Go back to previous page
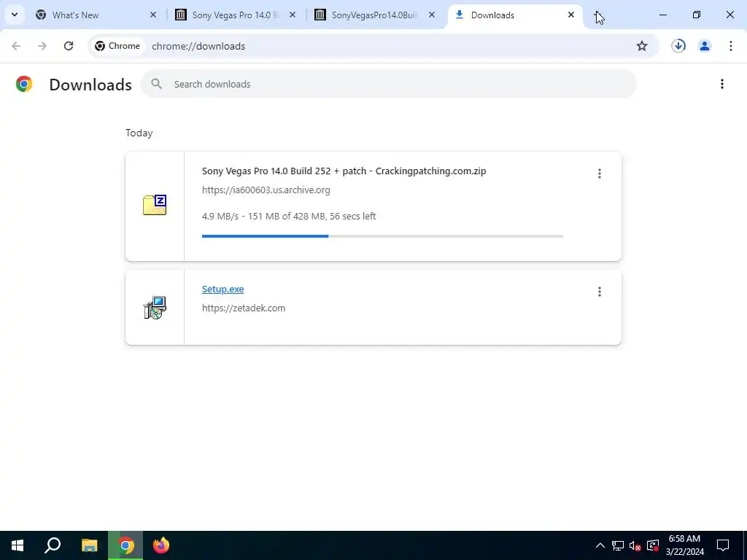 tap(16, 46)
